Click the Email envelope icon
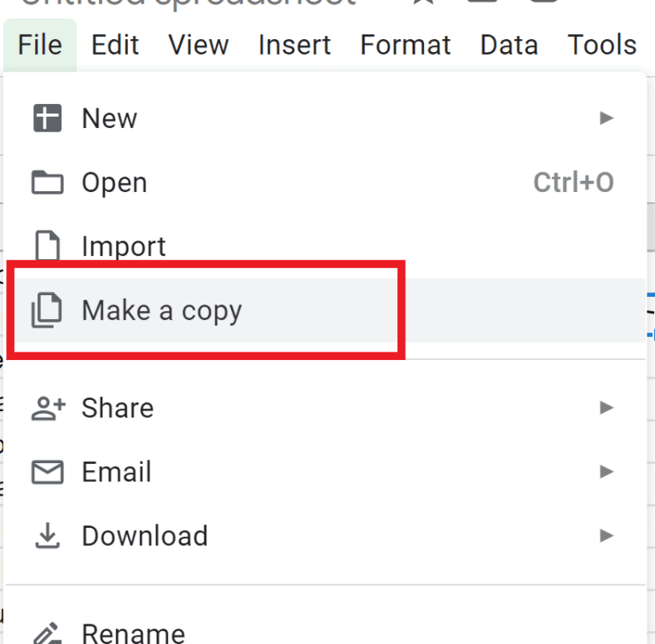 tap(48, 472)
